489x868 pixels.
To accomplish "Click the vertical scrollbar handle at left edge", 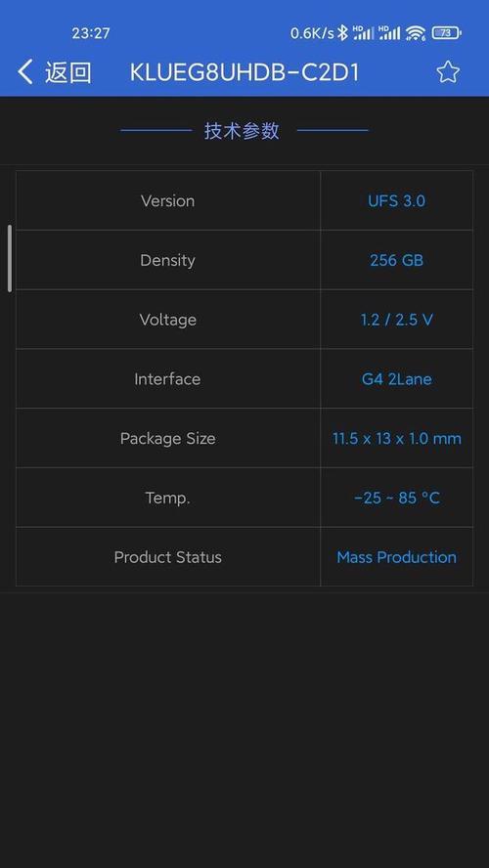I will click(10, 258).
